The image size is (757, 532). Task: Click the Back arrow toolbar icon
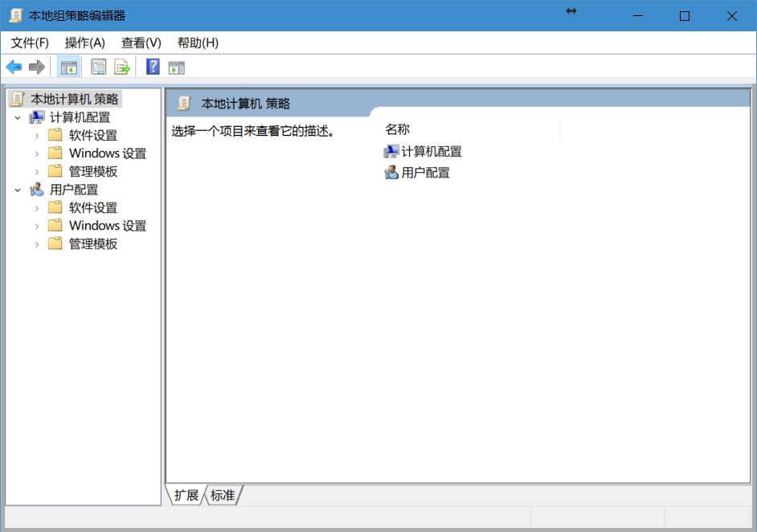[14, 68]
